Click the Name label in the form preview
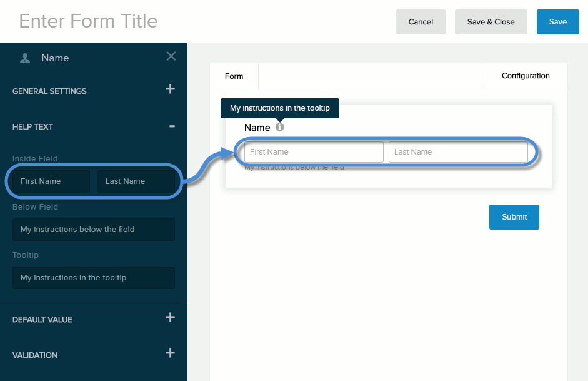 [257, 128]
